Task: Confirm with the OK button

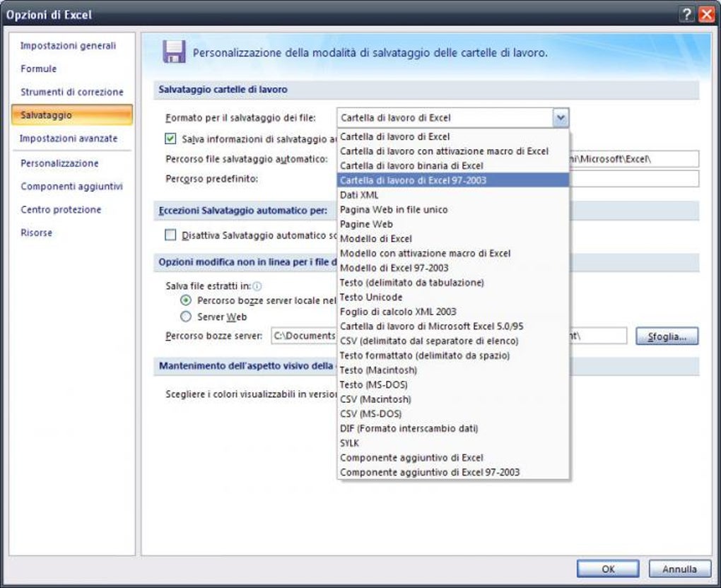Action: (608, 569)
